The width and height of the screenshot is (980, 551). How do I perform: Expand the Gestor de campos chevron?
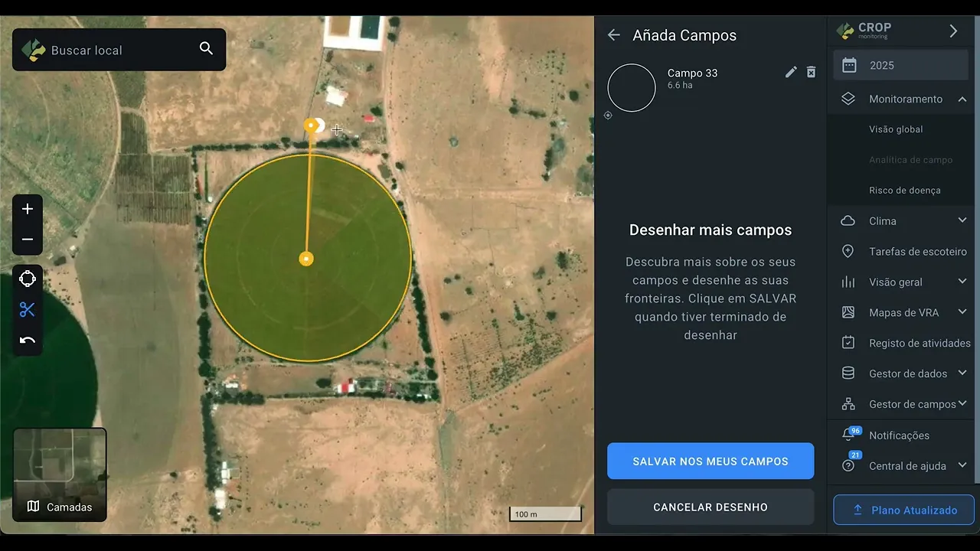coord(962,404)
